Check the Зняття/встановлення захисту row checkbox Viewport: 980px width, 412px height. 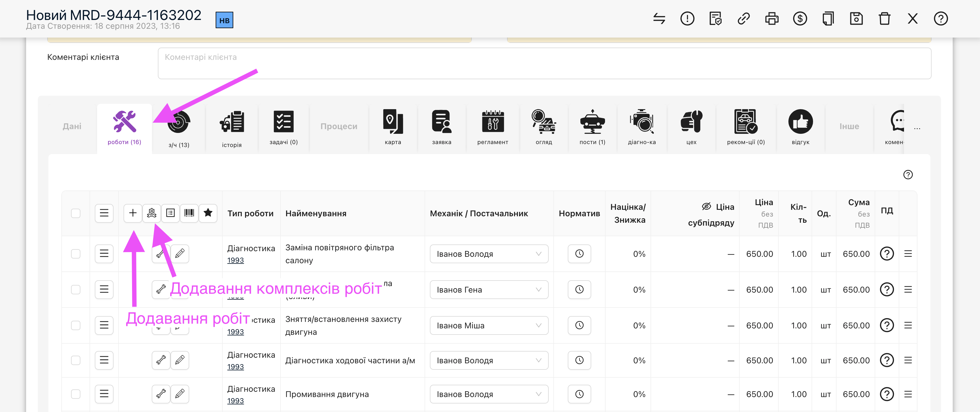(76, 325)
